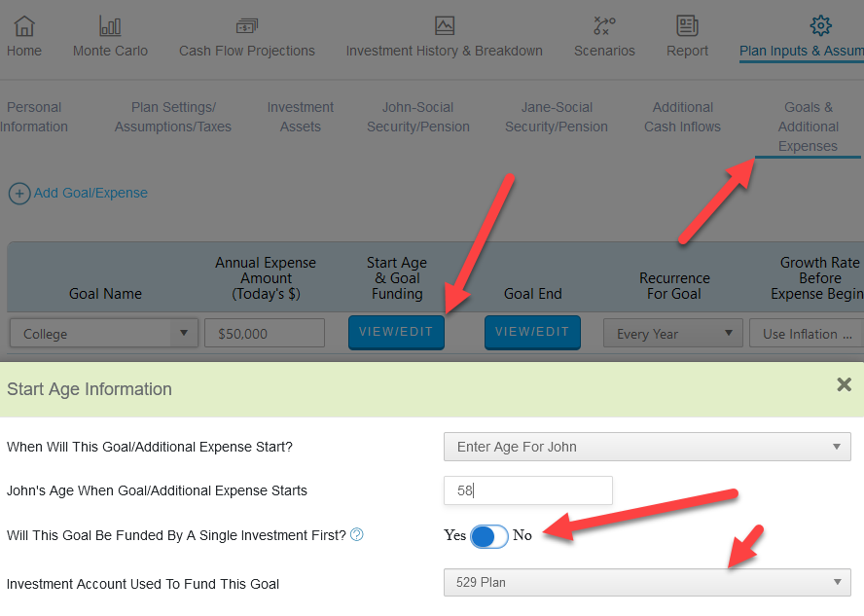Image resolution: width=864 pixels, height=616 pixels.
Task: Click VIEW/EDIT under Start Age & Goal Funding
Action: tap(396, 332)
